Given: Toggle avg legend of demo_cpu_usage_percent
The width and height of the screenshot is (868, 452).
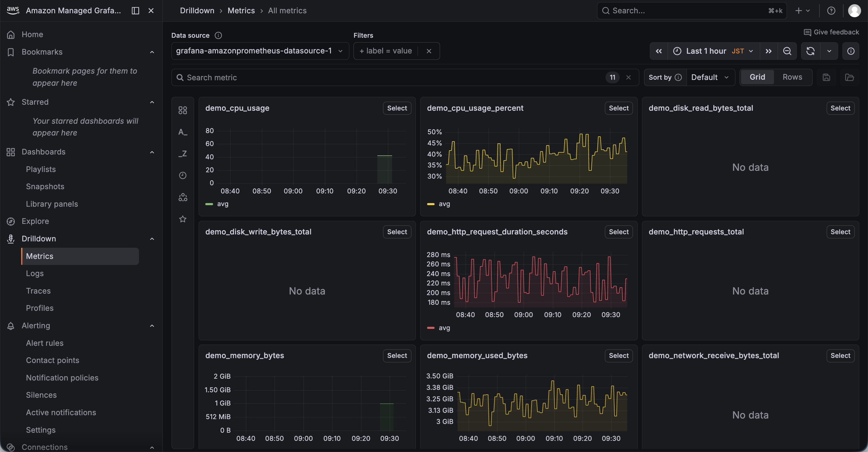Looking at the screenshot, I should tap(444, 204).
